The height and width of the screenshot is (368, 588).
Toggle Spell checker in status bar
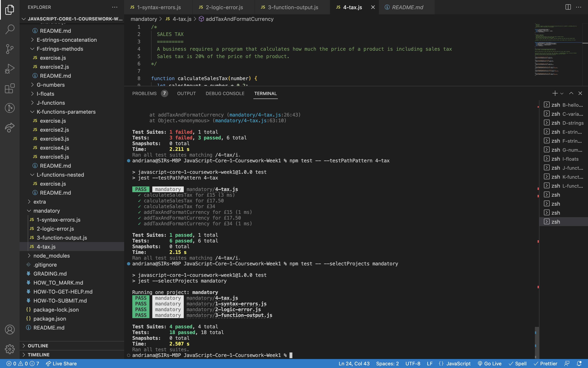click(518, 364)
